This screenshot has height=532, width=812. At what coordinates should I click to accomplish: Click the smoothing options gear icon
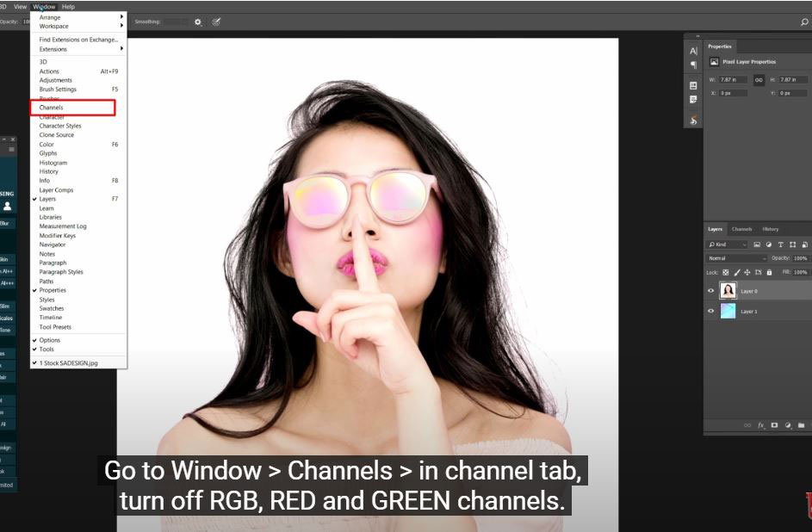(198, 22)
